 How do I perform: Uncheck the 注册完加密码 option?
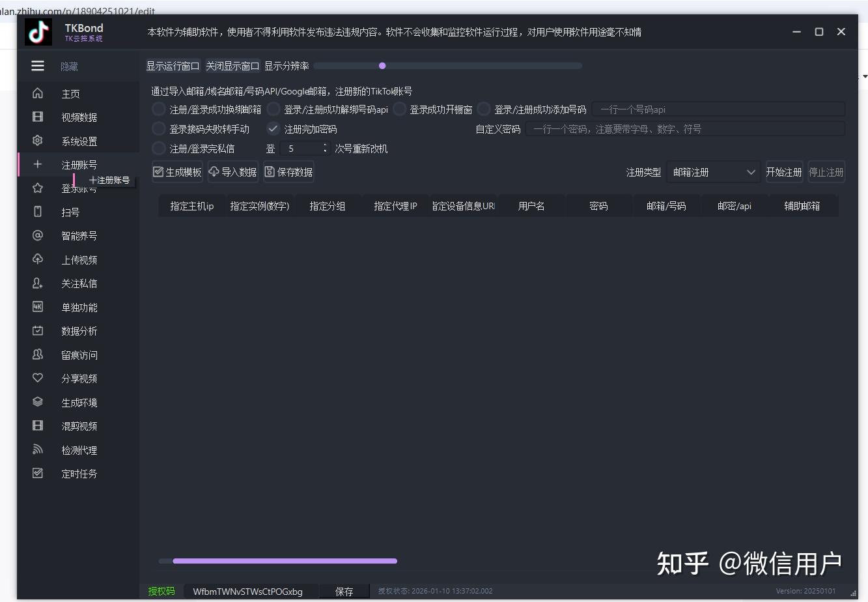(273, 128)
